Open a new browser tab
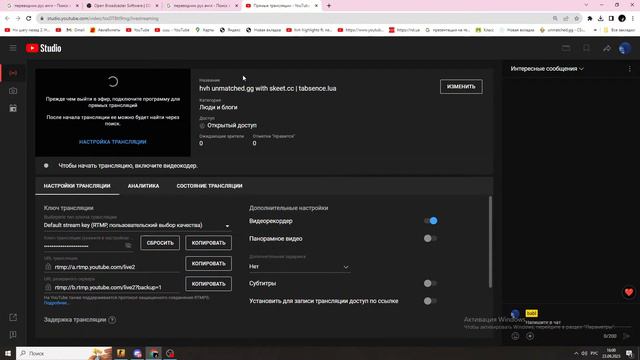Viewport: 640px width, 360px height. point(329,6)
